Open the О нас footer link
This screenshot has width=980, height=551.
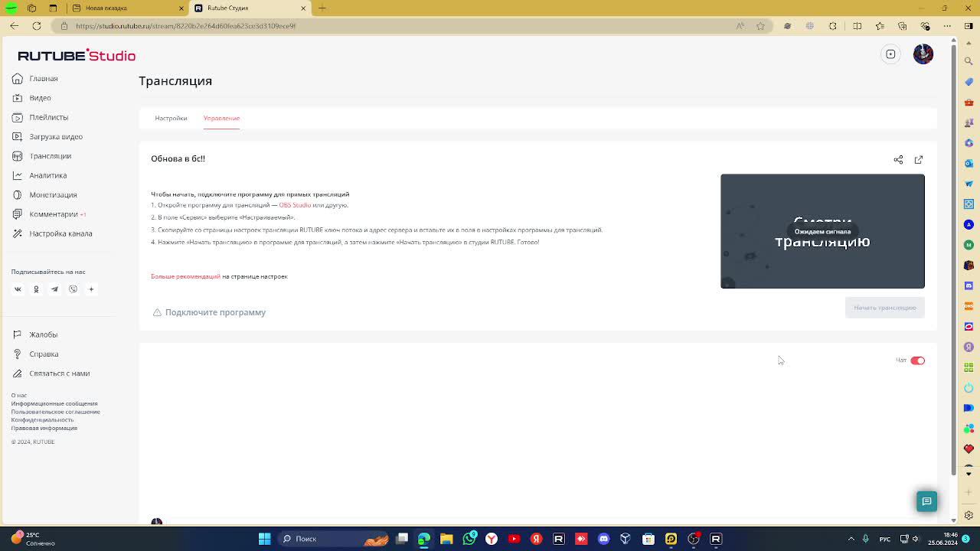pyautogui.click(x=19, y=396)
